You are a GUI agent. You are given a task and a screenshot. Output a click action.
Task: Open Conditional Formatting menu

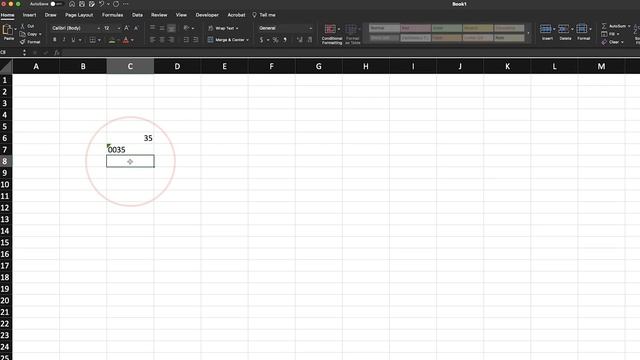point(332,34)
